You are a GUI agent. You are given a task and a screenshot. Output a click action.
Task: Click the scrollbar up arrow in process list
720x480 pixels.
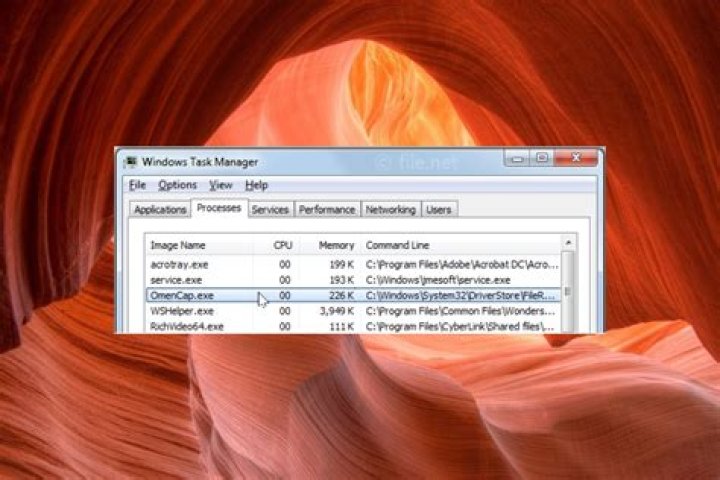[x=568, y=243]
